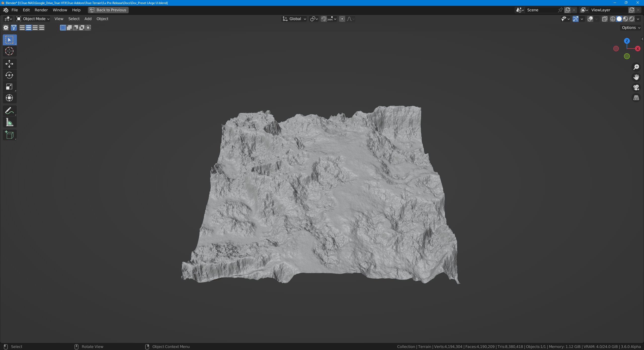Switch to wireframe viewport shading
This screenshot has height=350, width=644.
tap(613, 19)
